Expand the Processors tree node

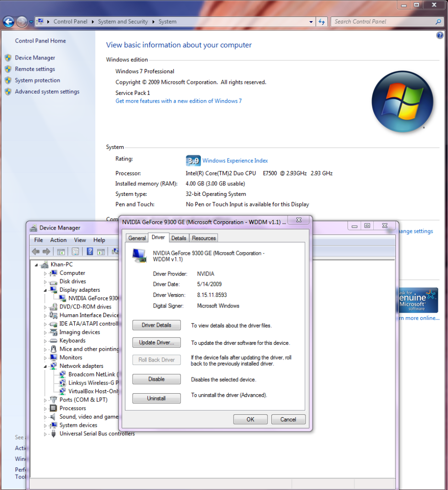tap(46, 408)
